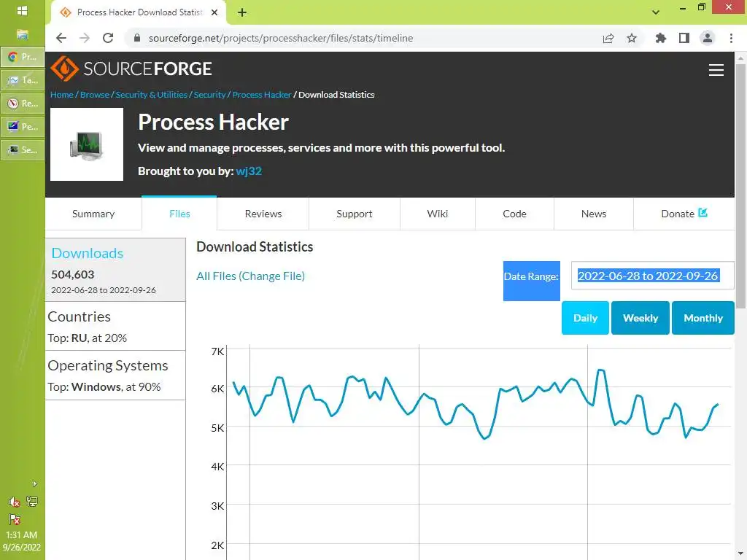Viewport: 747px width, 560px height.
Task: Click the Home breadcrumb link
Action: [62, 95]
